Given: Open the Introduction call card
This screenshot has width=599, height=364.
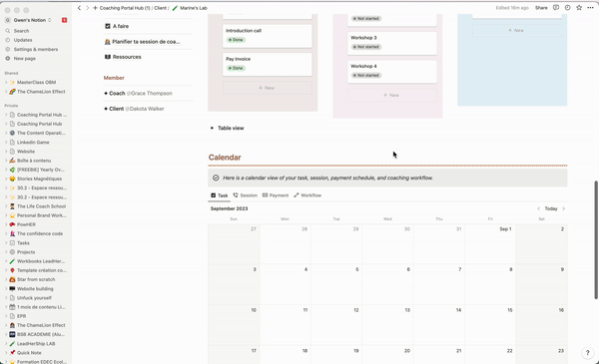Looking at the screenshot, I should pos(267,36).
